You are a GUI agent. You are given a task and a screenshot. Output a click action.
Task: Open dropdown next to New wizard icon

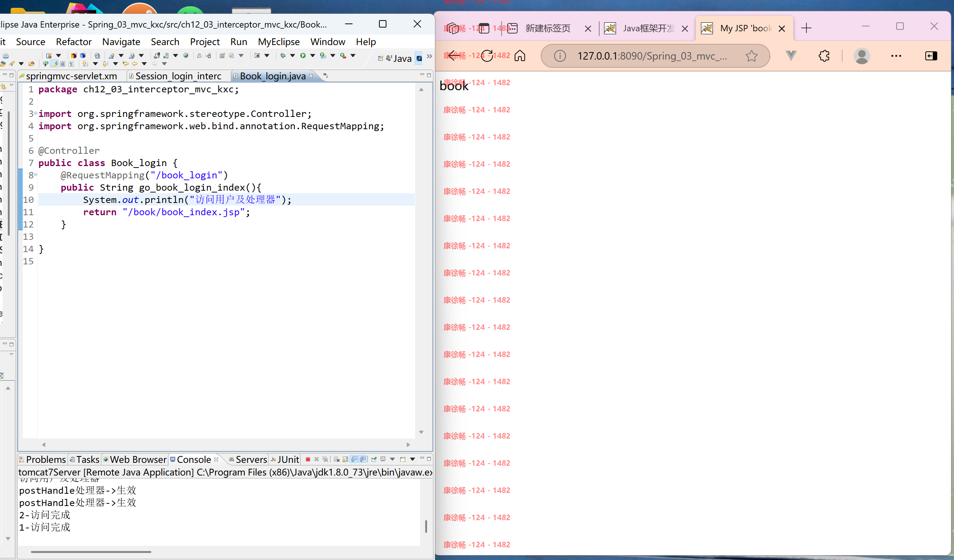(x=58, y=55)
